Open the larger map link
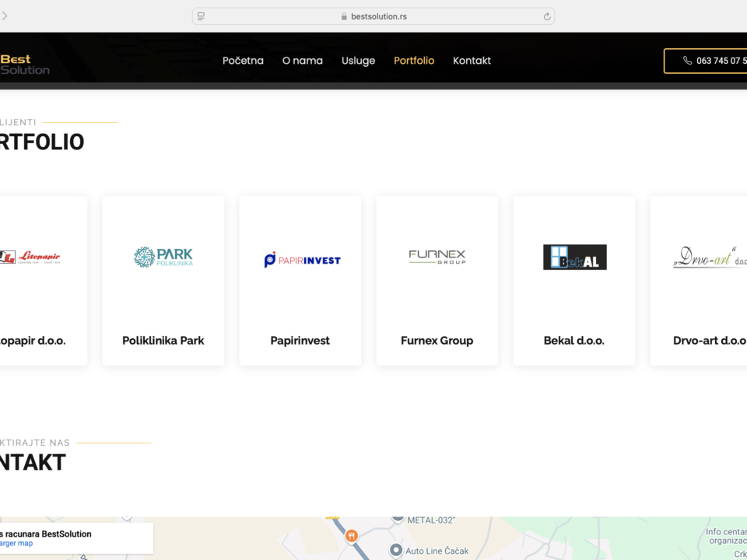Image resolution: width=747 pixels, height=560 pixels. tap(17, 544)
